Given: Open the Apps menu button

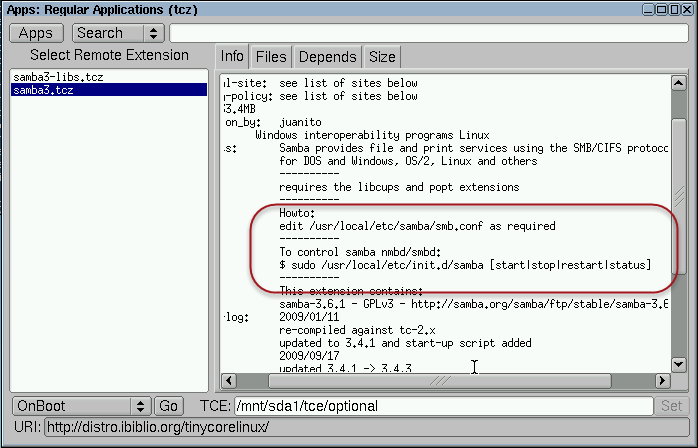Looking at the screenshot, I should coord(36,34).
